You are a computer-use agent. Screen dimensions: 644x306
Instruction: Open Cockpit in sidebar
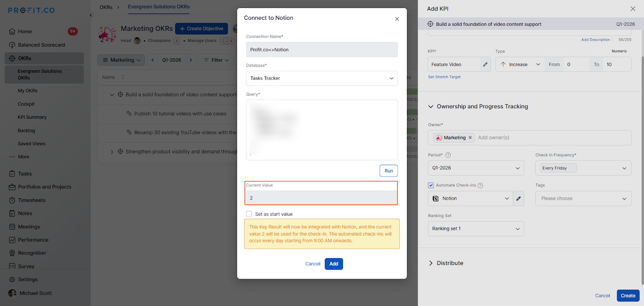point(26,104)
